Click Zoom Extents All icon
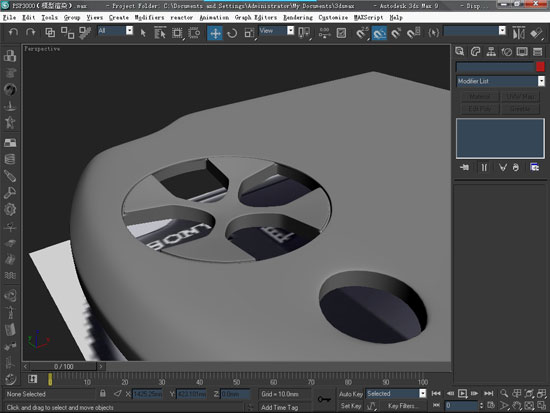Viewport: 550px width, 413px height. (x=542, y=393)
